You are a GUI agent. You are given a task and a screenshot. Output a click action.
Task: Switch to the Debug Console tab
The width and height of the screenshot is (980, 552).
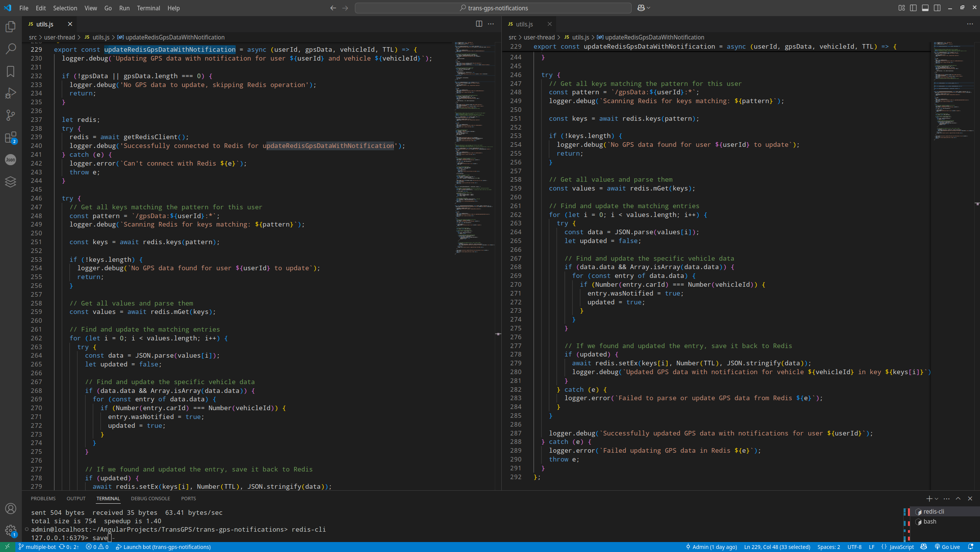coord(150,499)
